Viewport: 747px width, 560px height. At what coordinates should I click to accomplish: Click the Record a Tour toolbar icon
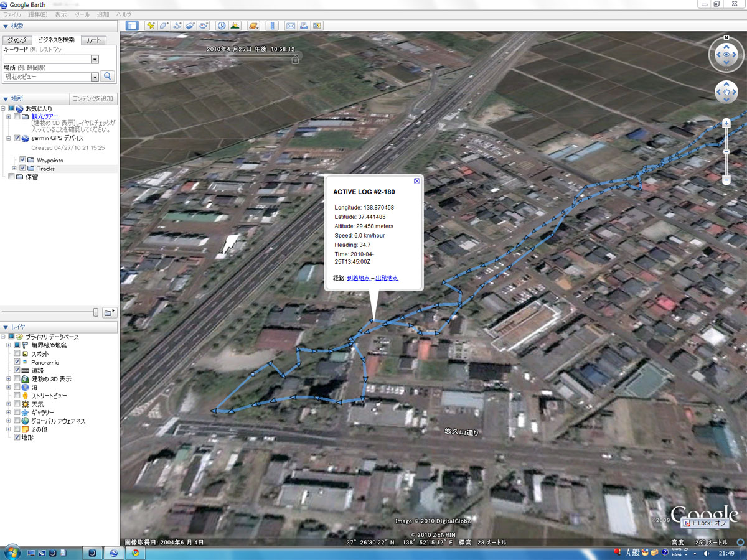click(203, 26)
